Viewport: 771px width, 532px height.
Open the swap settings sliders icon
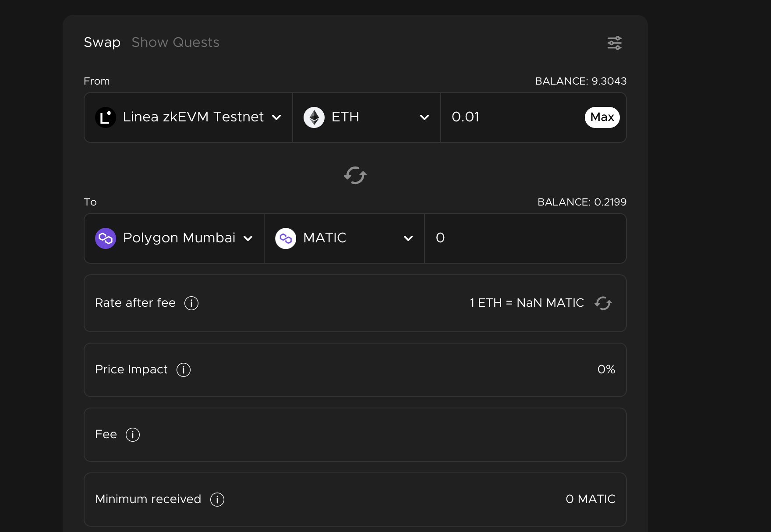pos(614,43)
